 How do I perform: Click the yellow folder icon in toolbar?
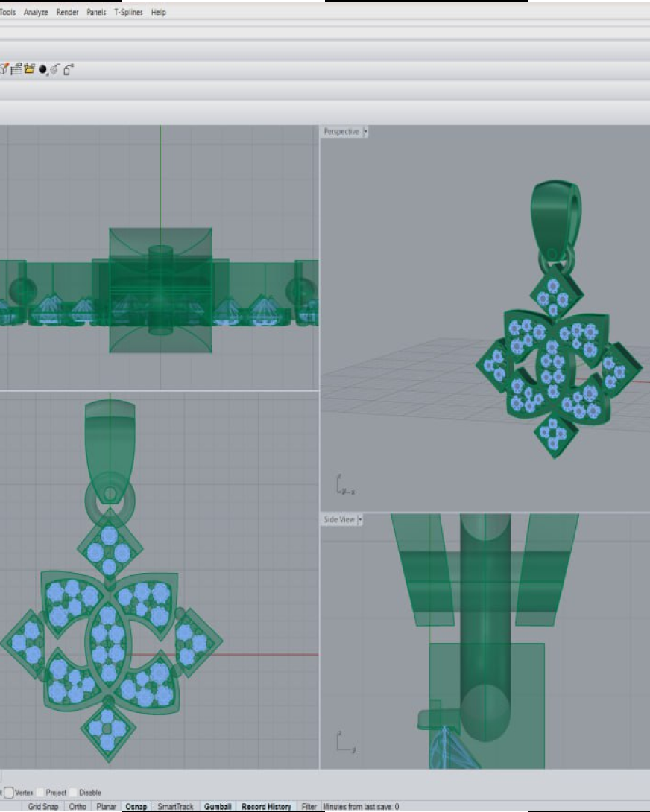[30, 69]
